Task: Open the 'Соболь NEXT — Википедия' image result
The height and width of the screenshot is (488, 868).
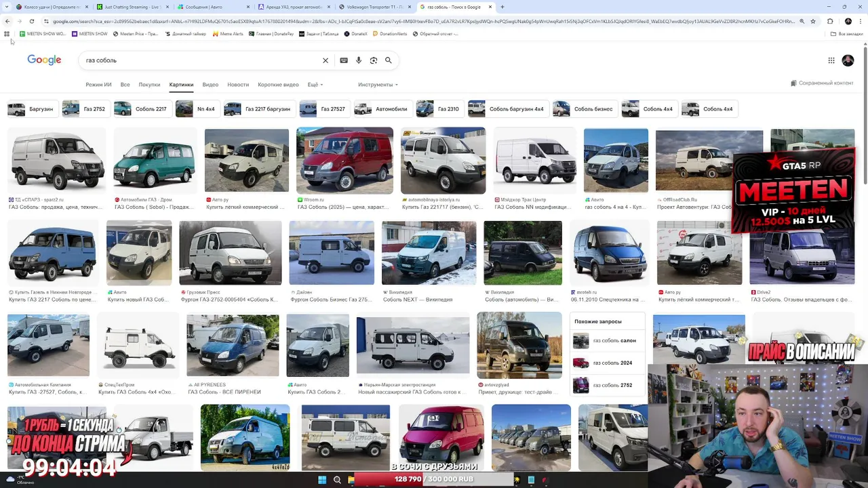Action: click(x=429, y=253)
